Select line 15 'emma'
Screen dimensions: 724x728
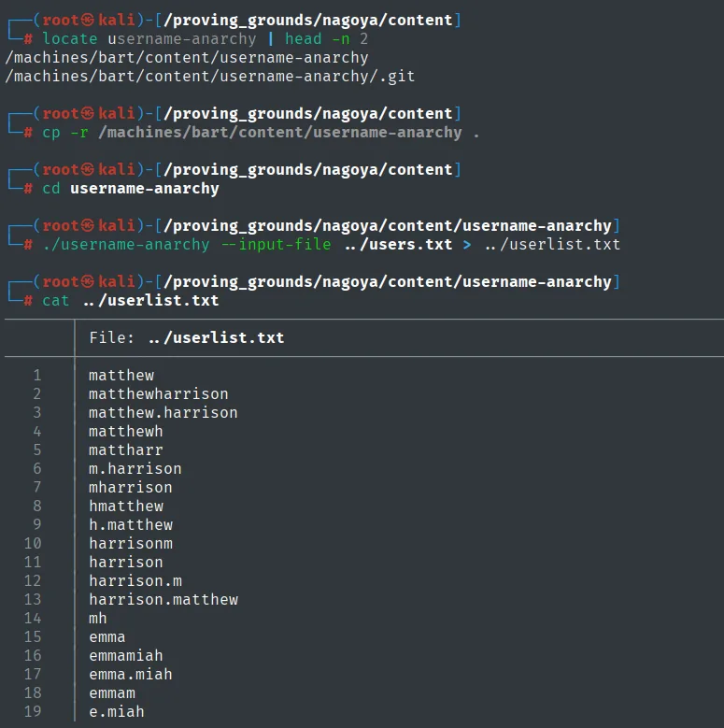coord(107,636)
